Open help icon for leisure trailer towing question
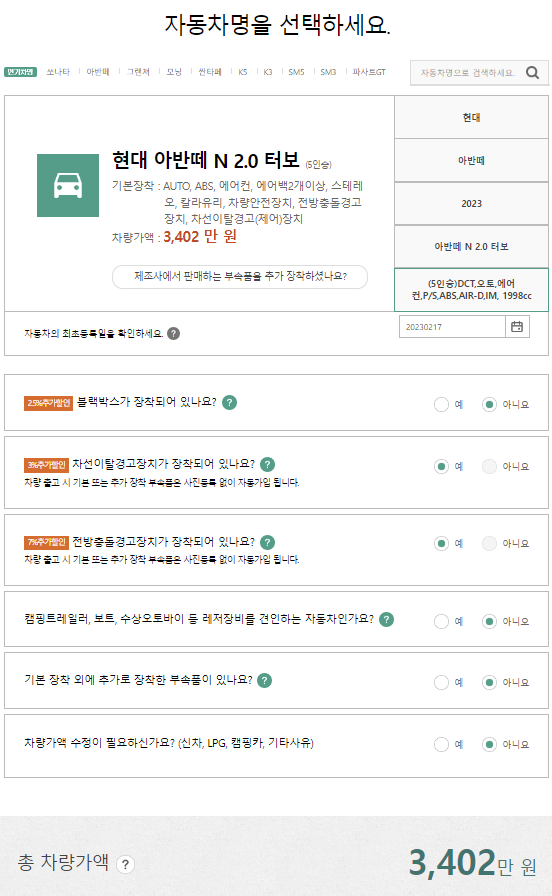Image resolution: width=552 pixels, height=896 pixels. (x=387, y=619)
